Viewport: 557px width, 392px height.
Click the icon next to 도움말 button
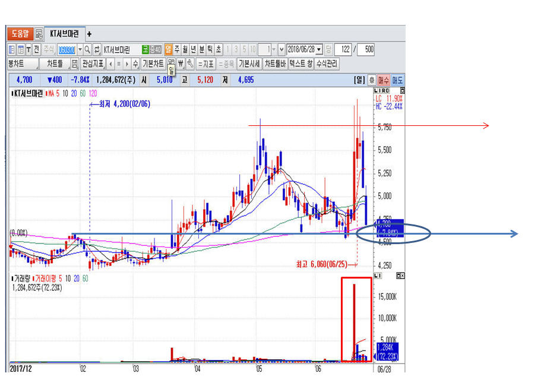pos(39,34)
